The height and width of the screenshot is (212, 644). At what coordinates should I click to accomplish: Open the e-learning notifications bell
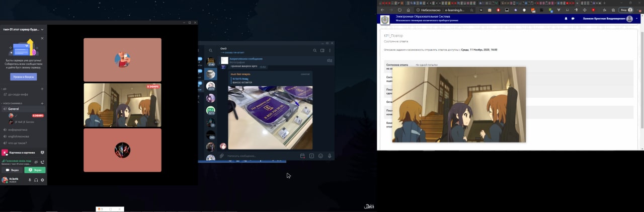coord(566,19)
